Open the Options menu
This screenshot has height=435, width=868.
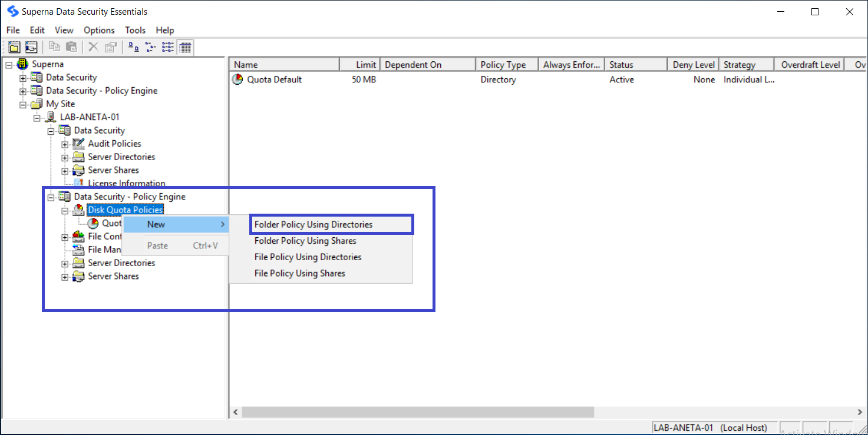(x=99, y=30)
